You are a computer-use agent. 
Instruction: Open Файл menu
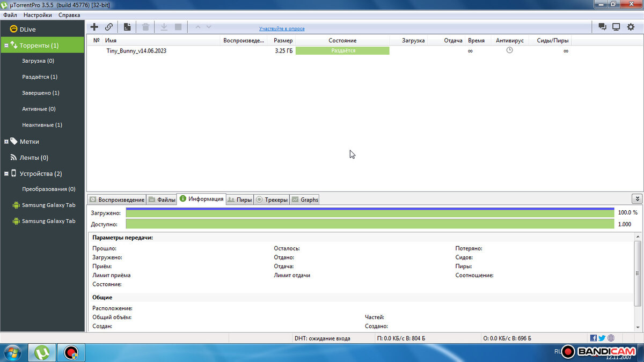pyautogui.click(x=10, y=15)
